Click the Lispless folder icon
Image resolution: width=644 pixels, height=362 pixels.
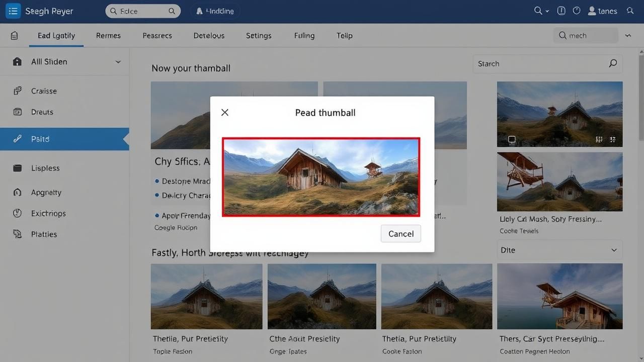[18, 168]
